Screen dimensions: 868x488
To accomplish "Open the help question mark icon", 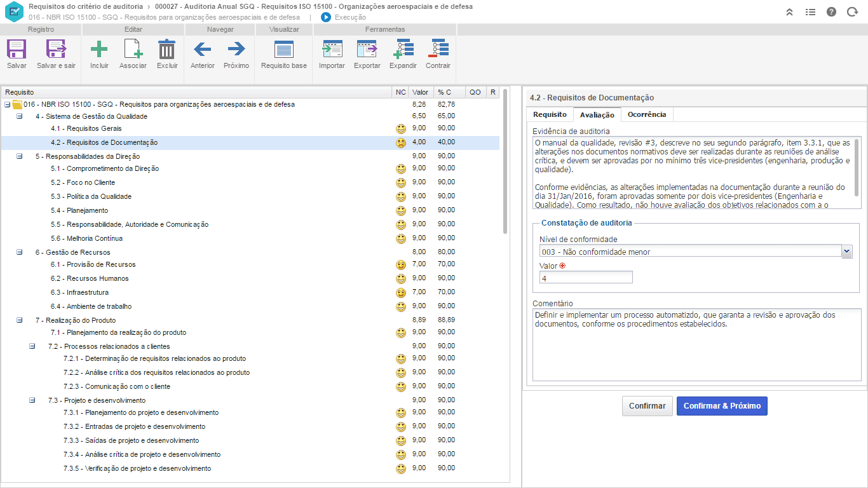I will tap(831, 11).
